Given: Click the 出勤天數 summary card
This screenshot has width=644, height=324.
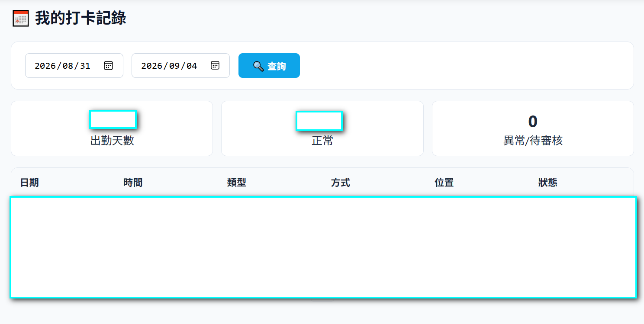Looking at the screenshot, I should 112,128.
